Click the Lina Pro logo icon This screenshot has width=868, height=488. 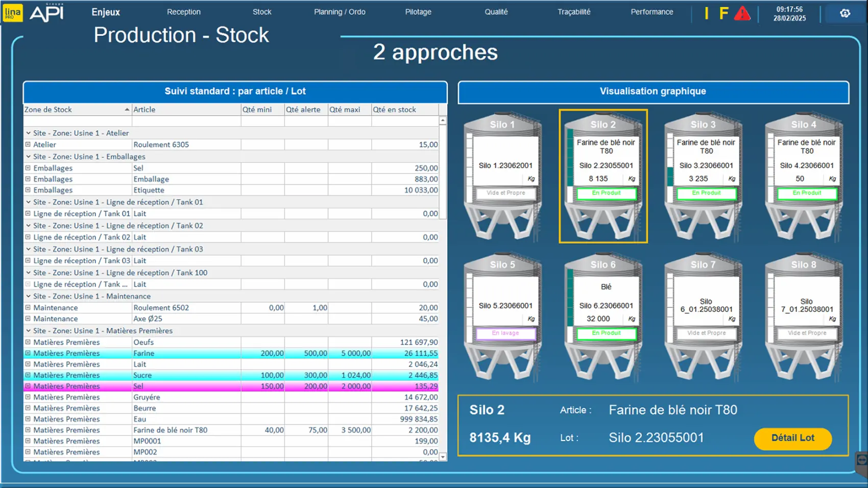tap(12, 13)
